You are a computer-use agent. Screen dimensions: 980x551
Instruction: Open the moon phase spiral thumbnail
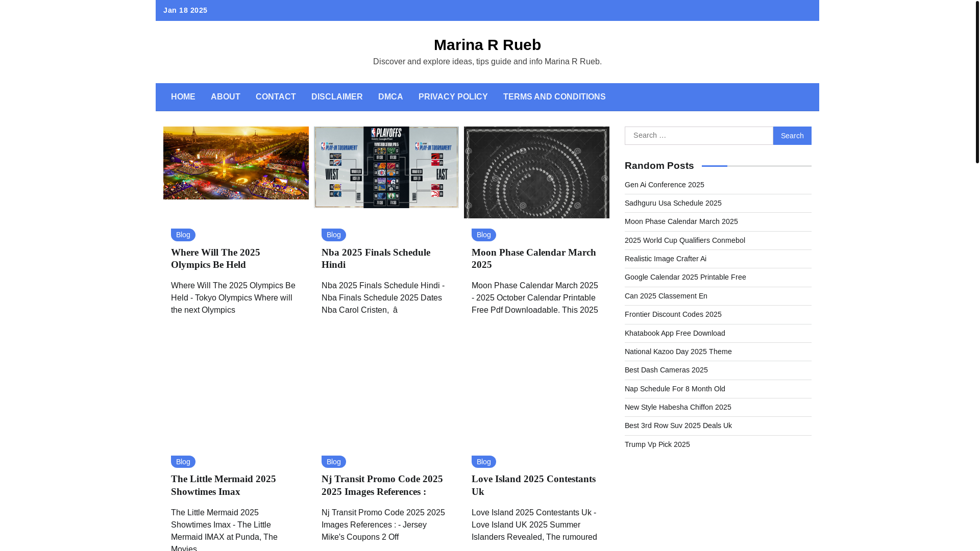tap(536, 172)
